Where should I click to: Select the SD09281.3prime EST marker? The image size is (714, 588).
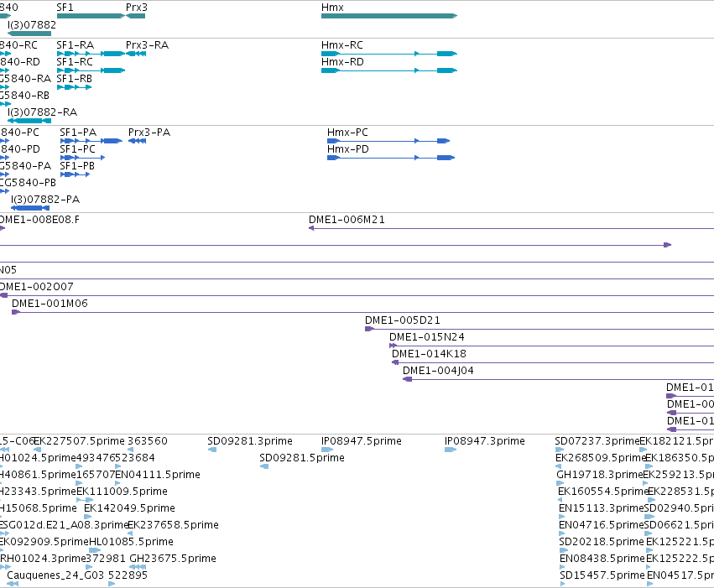[x=212, y=450]
